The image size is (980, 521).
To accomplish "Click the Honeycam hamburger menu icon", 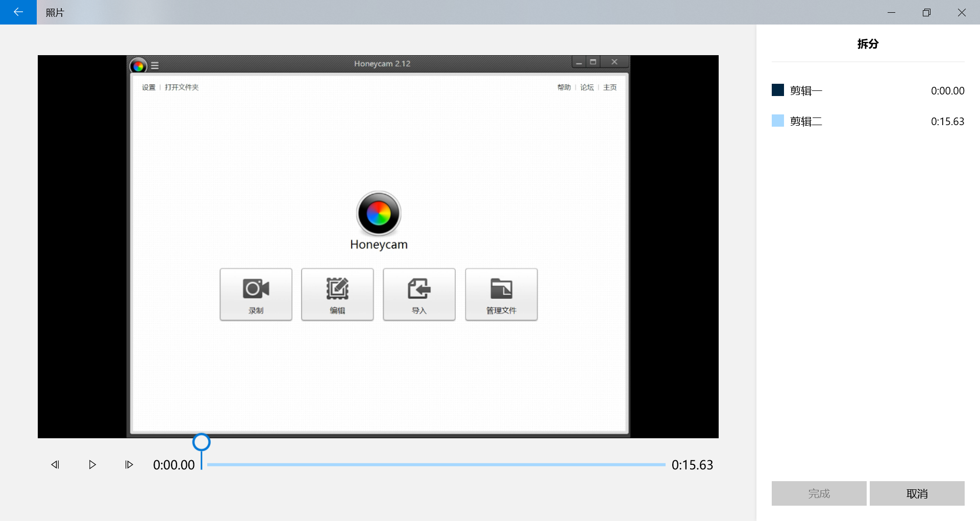I will pyautogui.click(x=155, y=66).
